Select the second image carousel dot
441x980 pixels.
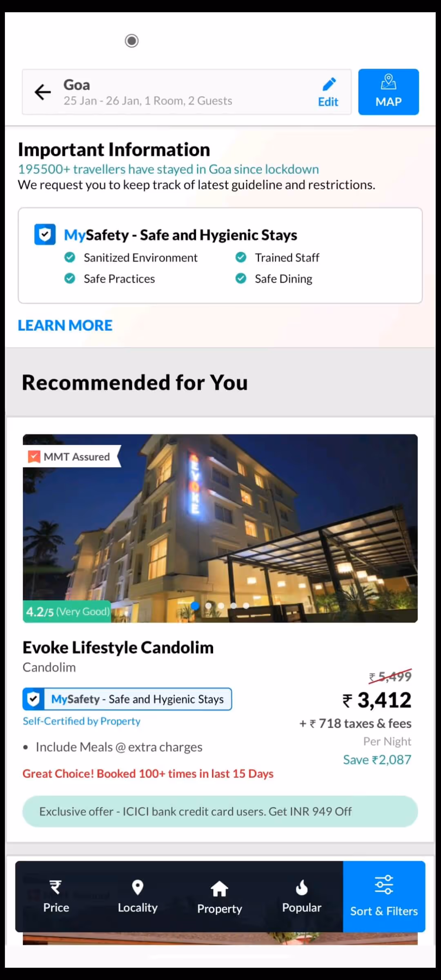click(208, 606)
